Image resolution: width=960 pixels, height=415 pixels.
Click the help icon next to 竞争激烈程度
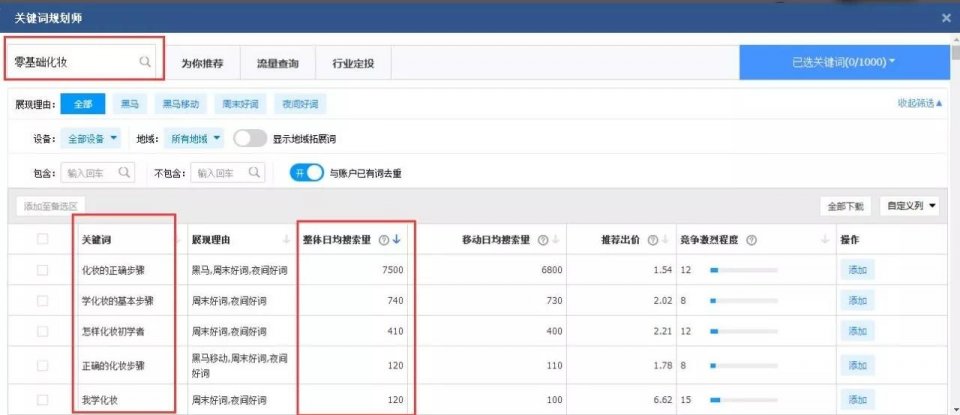750,239
